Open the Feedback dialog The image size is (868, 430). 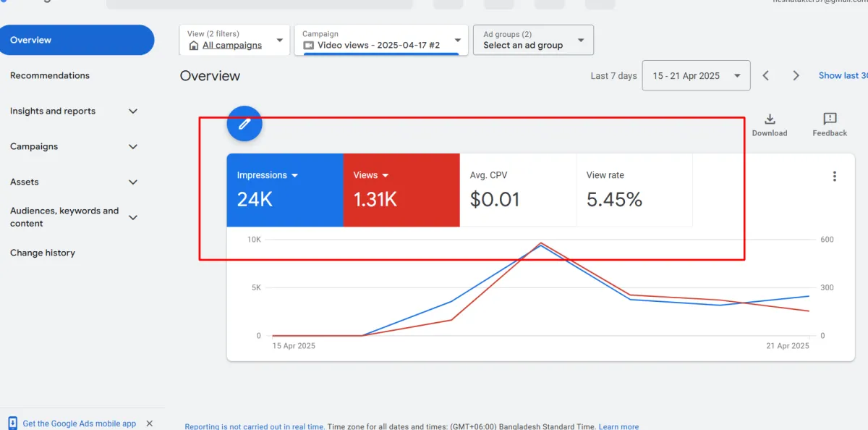click(830, 124)
